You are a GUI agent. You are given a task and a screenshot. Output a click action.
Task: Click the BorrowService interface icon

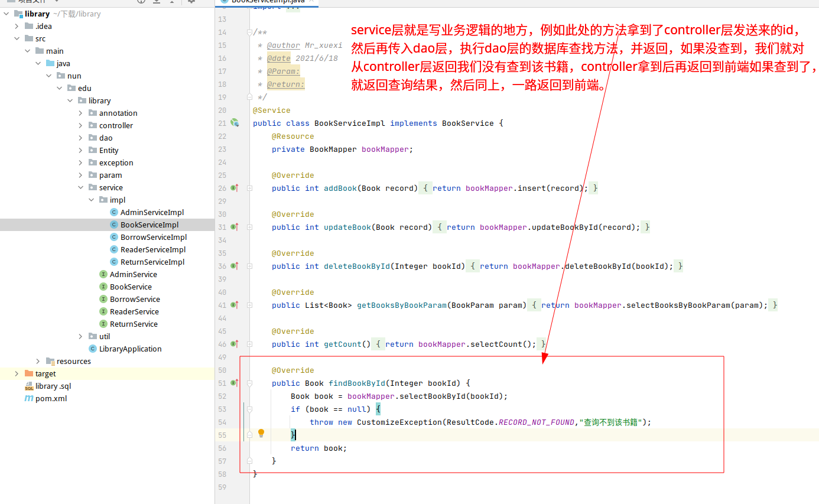point(103,299)
